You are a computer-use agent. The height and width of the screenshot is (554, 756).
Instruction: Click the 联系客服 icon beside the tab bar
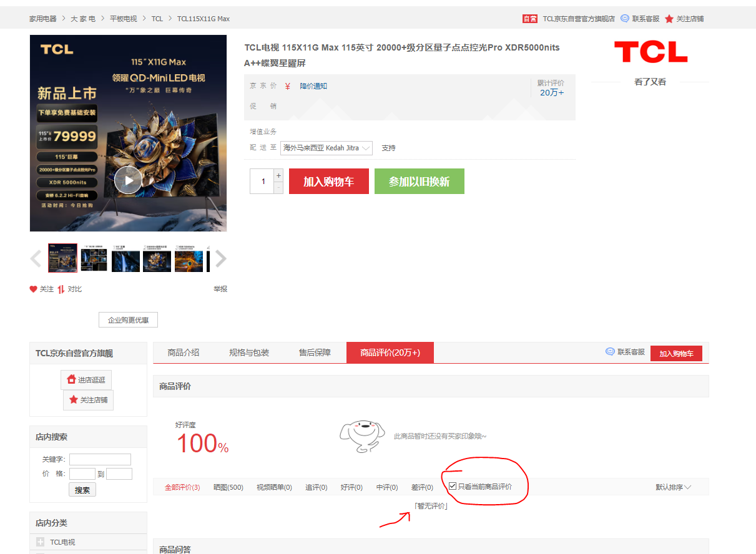tap(610, 352)
